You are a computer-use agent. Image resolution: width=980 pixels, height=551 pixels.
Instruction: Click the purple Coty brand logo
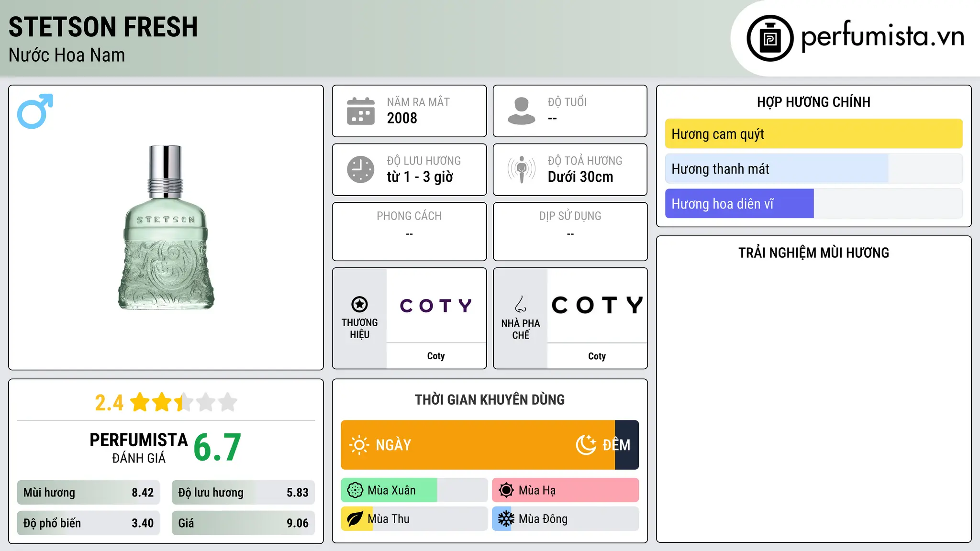(436, 305)
